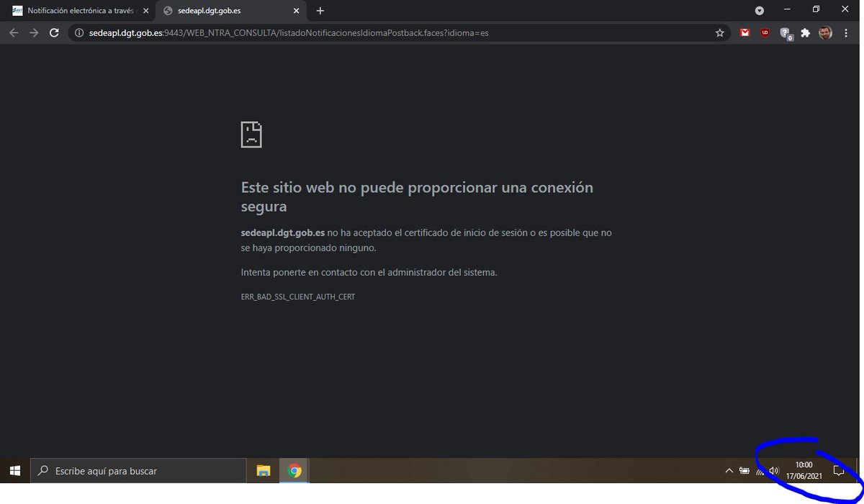Open the uBlock Origin extension
This screenshot has height=504, width=864.
coord(765,33)
